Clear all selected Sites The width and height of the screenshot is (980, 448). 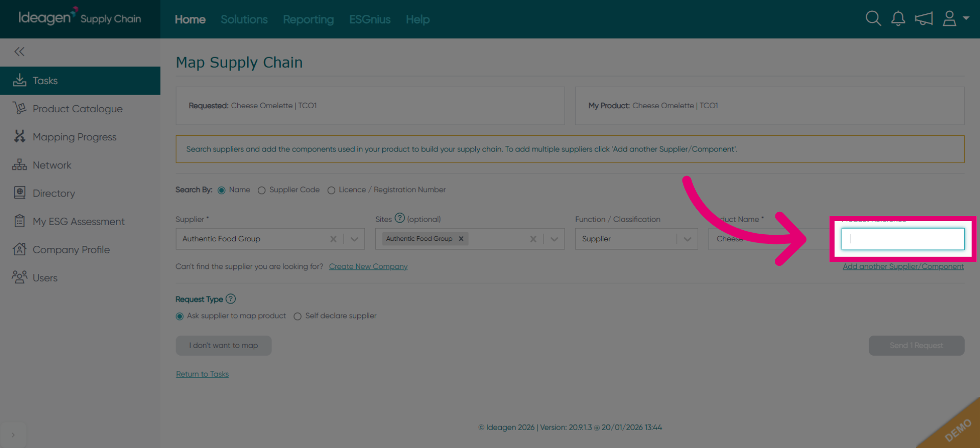pos(533,239)
